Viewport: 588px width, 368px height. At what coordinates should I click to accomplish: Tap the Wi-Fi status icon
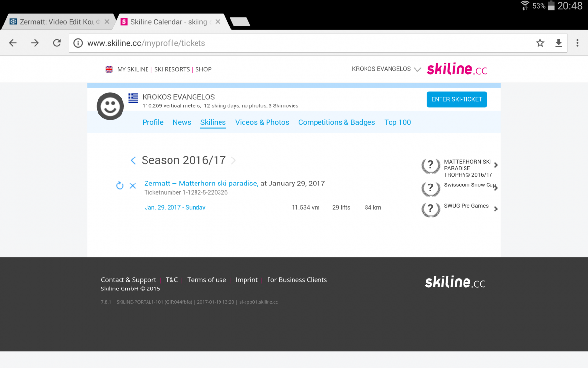coord(525,6)
